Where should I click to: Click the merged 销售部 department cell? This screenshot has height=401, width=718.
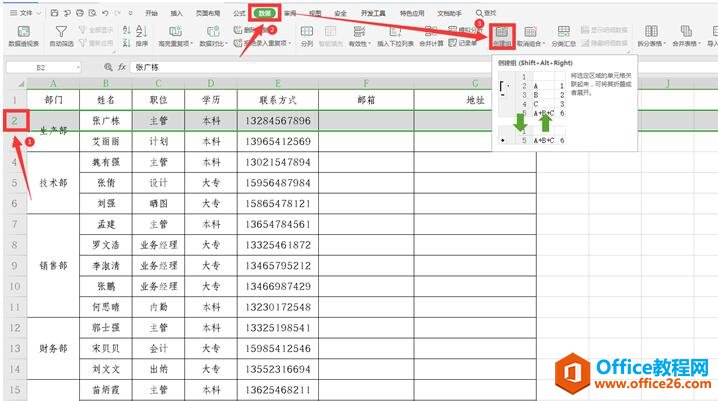pyautogui.click(x=53, y=266)
